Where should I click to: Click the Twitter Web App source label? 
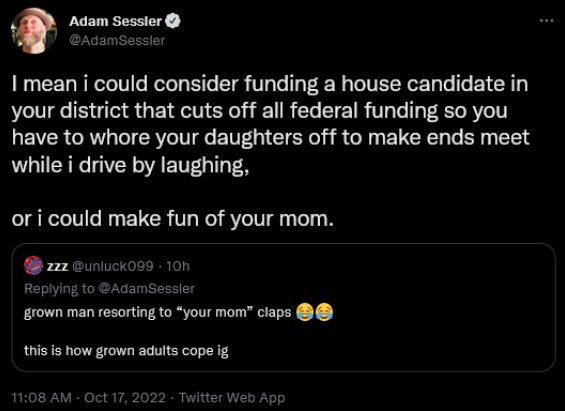(x=232, y=398)
